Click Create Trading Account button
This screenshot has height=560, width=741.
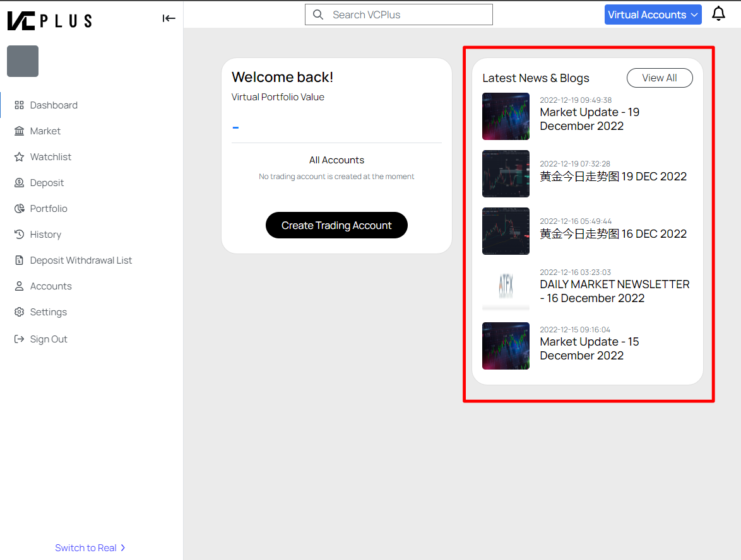coord(336,225)
